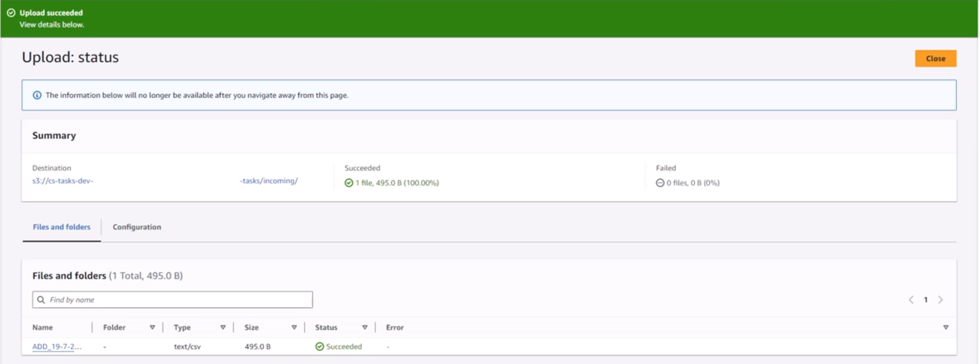The width and height of the screenshot is (980, 364).
Task: Click page number 1 in pagination
Action: pos(925,300)
